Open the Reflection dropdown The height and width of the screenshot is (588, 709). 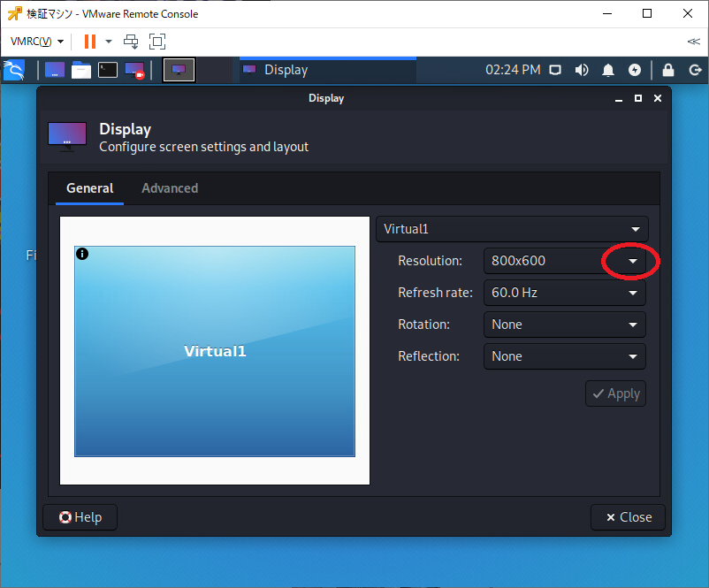[x=564, y=356]
